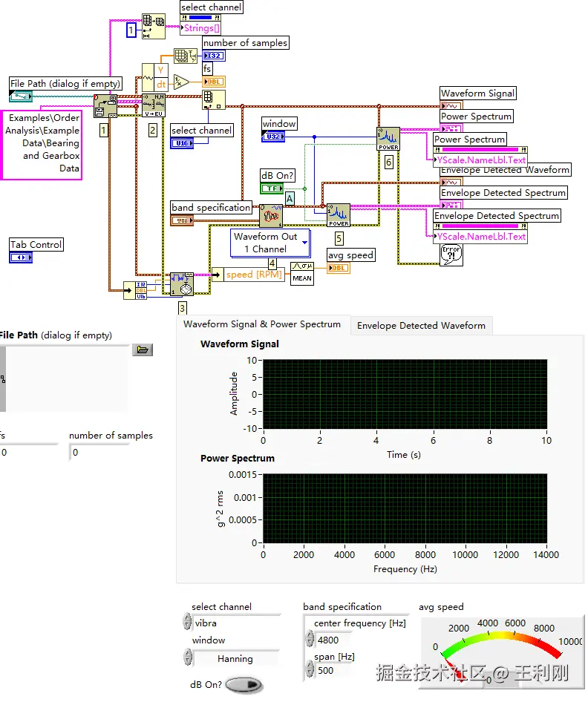Click the select channel U16 terminal
588x702 pixels.
(182, 143)
